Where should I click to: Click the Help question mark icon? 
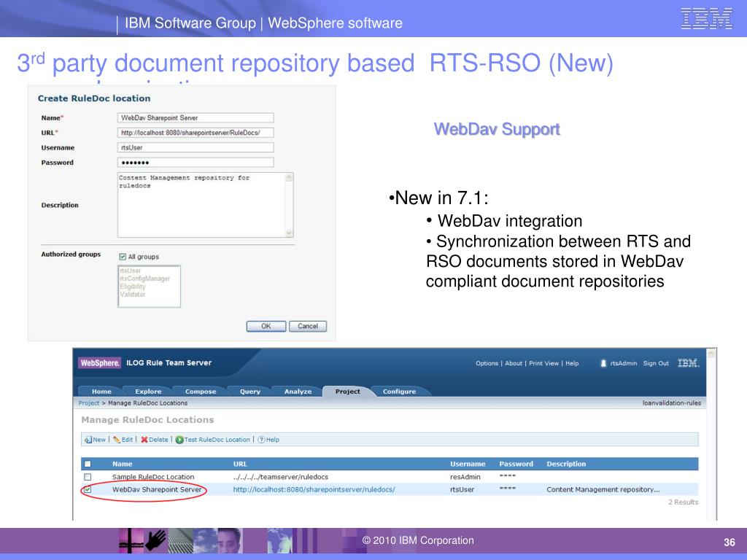pos(261,440)
